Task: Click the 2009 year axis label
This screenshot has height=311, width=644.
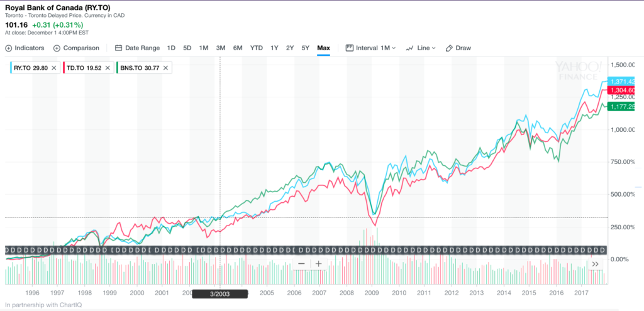Action: pos(372,293)
